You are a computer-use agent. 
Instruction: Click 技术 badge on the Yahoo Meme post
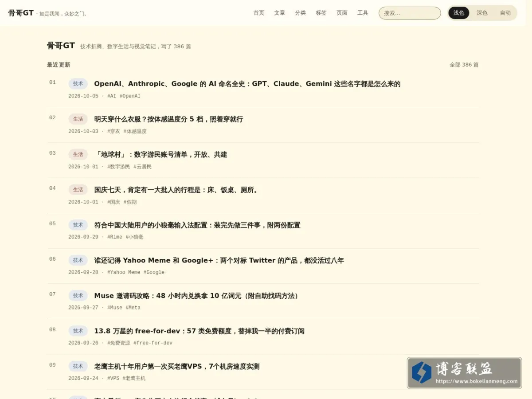[x=78, y=260]
